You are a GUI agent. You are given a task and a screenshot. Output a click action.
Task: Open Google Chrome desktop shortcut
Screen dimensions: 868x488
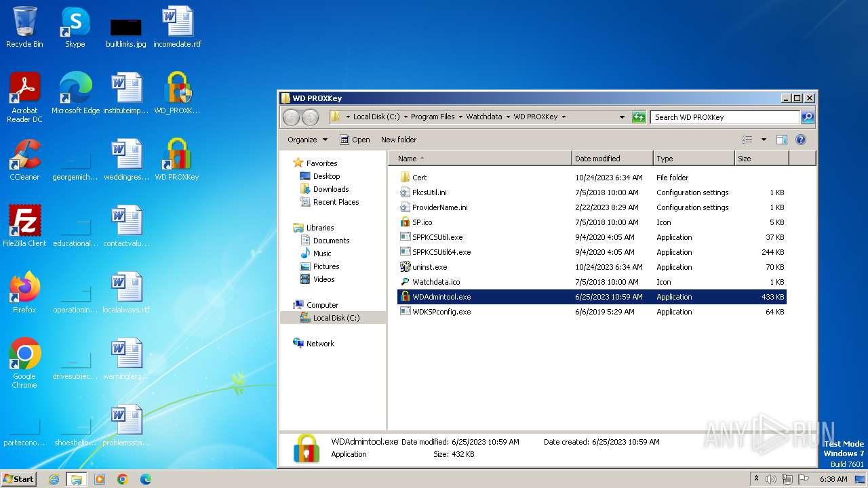point(24,363)
